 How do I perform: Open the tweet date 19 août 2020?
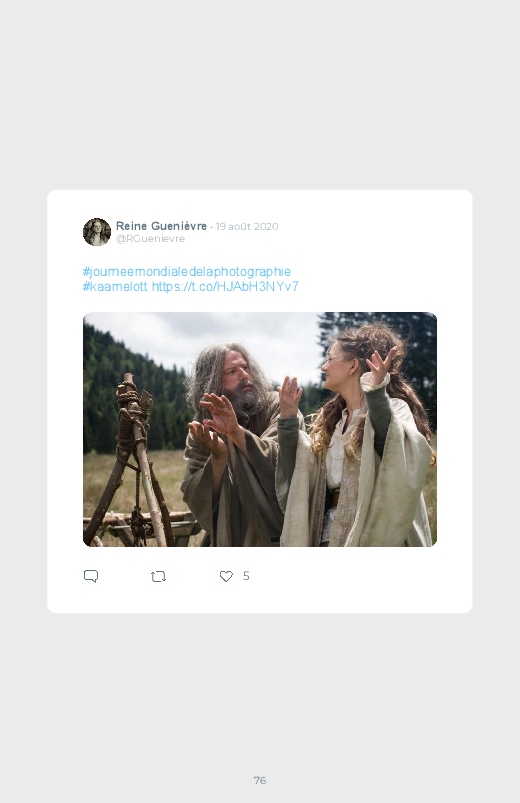click(247, 226)
